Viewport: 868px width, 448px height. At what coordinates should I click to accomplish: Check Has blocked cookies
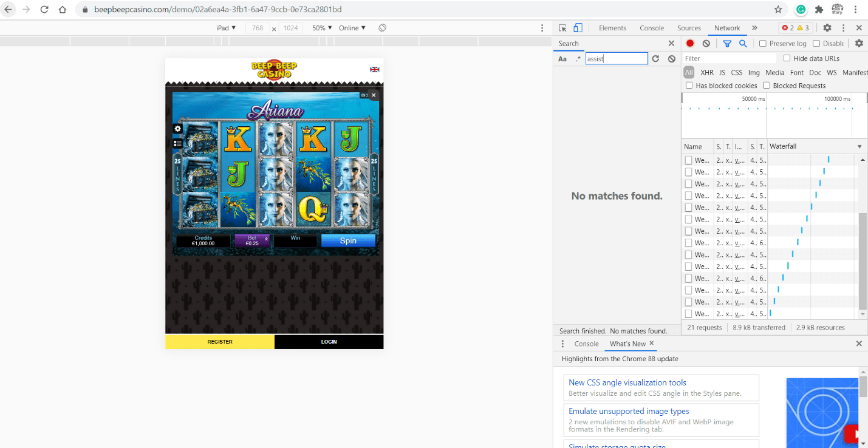pyautogui.click(x=689, y=86)
